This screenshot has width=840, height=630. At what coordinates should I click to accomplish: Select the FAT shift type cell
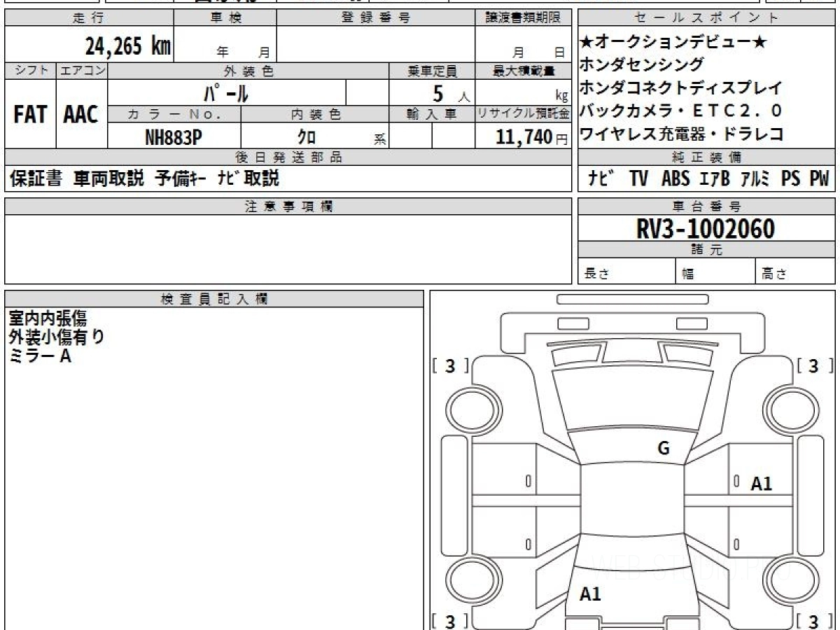30,113
